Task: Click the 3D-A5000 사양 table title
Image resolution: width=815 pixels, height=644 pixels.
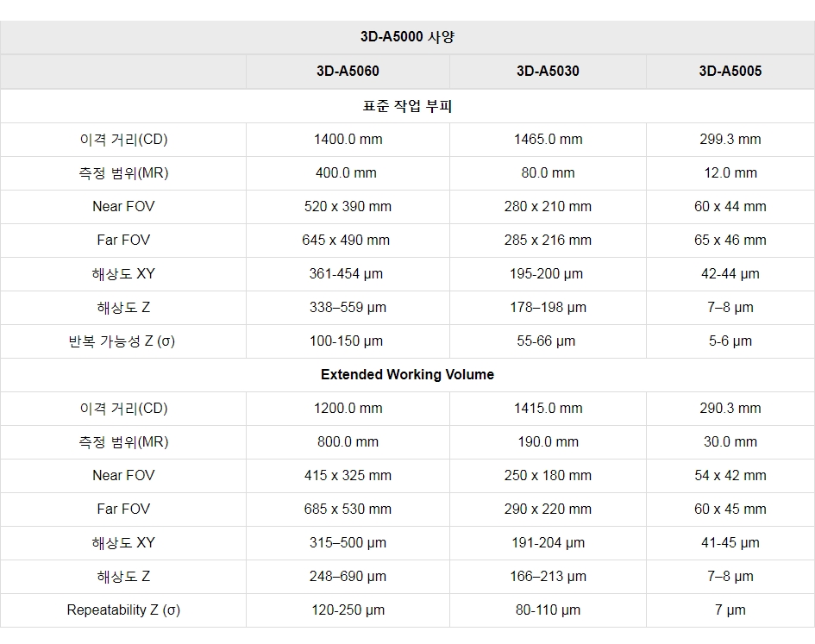Action: click(407, 37)
